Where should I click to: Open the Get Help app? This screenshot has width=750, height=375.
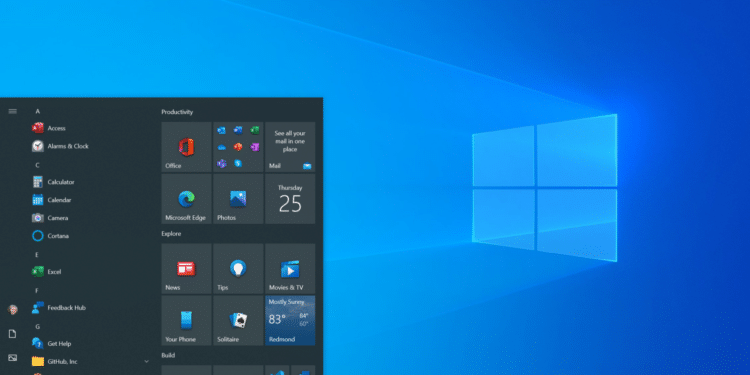[x=52, y=343]
